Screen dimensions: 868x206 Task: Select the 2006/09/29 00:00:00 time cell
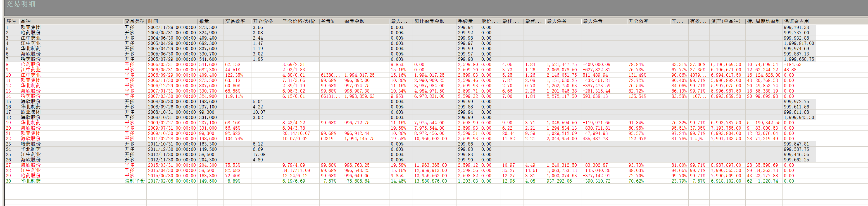click(172, 75)
